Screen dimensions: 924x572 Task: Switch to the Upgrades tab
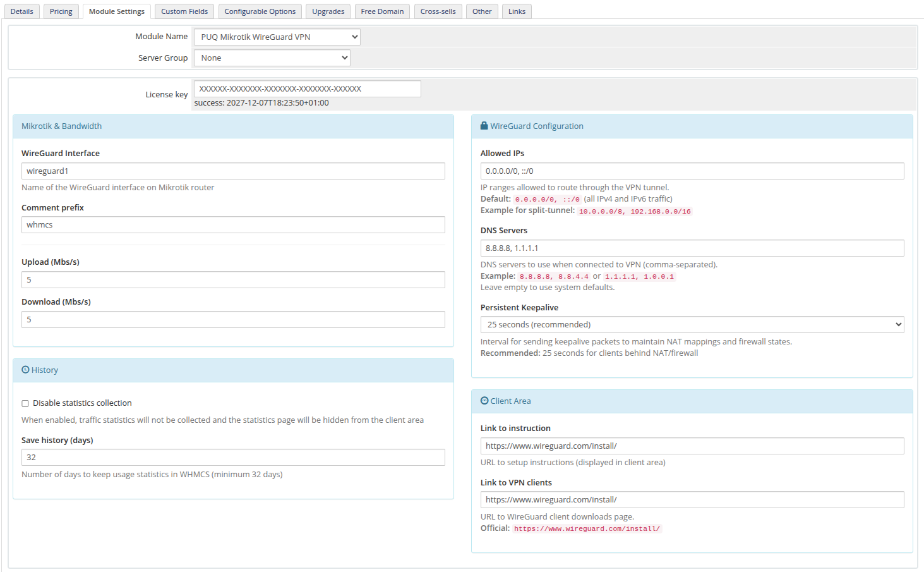pyautogui.click(x=328, y=11)
